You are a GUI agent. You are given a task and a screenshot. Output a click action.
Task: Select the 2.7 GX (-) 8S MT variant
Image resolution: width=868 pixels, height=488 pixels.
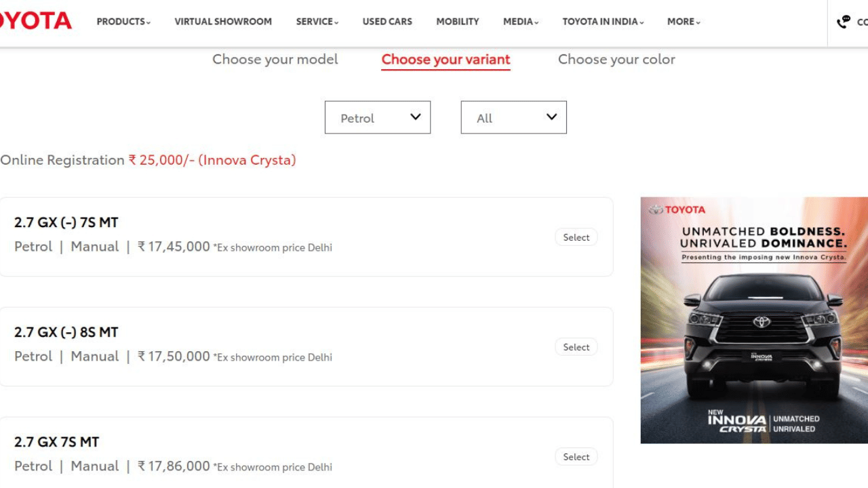[576, 347]
